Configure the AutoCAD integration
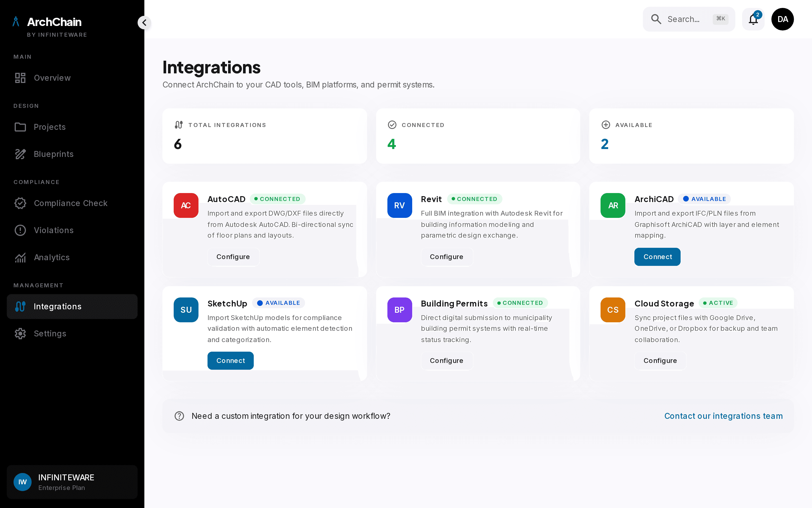This screenshot has height=508, width=812. (x=233, y=257)
